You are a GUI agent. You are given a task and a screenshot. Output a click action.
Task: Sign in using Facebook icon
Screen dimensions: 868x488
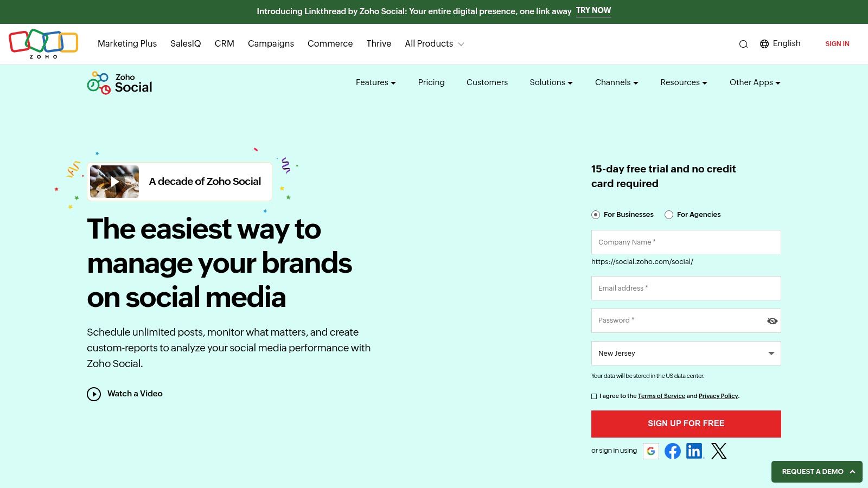(673, 451)
